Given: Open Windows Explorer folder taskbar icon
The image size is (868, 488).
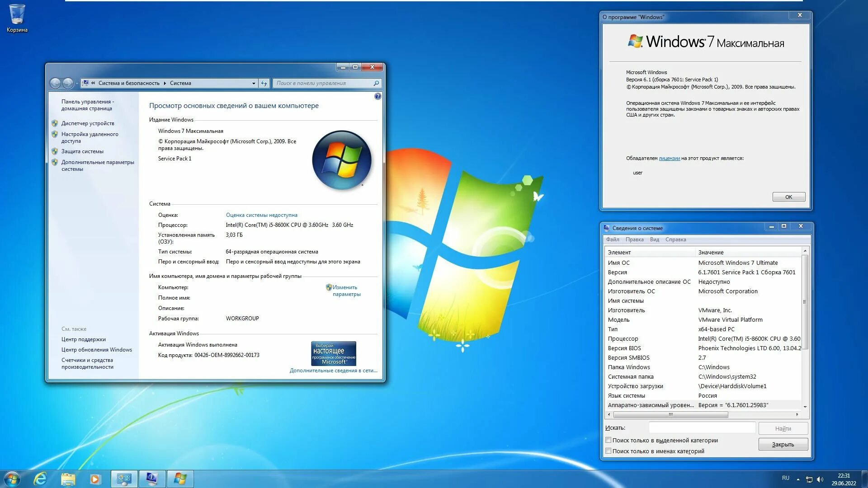Looking at the screenshot, I should 68,479.
